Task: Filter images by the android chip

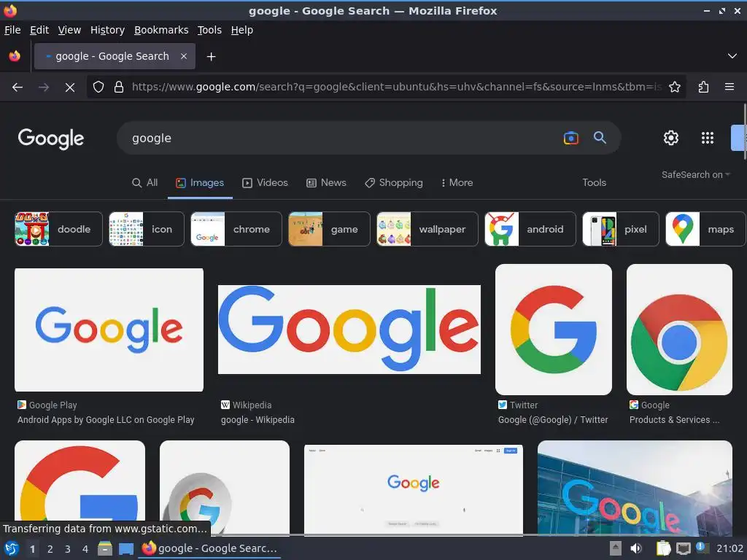Action: point(530,229)
